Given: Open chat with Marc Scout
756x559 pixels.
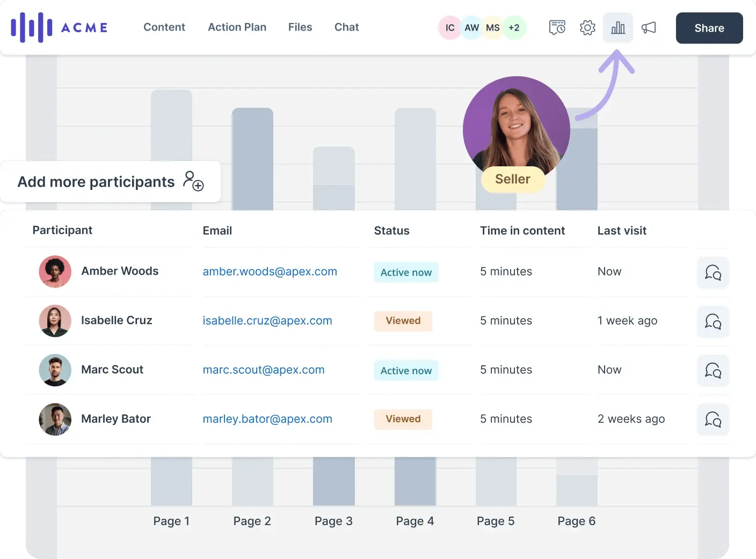Looking at the screenshot, I should 713,371.
